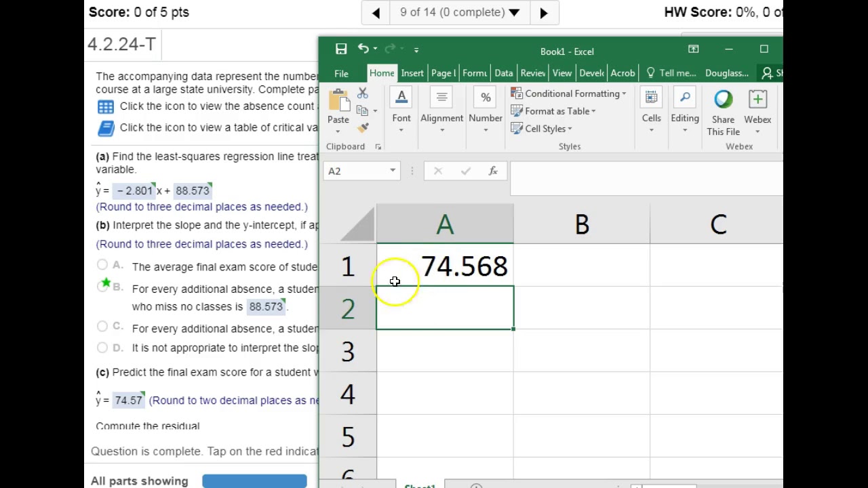
Task: Click the slope answer box showing −2.801
Action: click(134, 190)
